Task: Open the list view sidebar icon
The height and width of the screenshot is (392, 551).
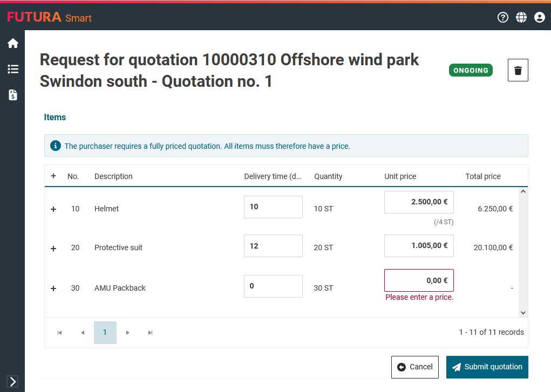Action: coord(12,69)
